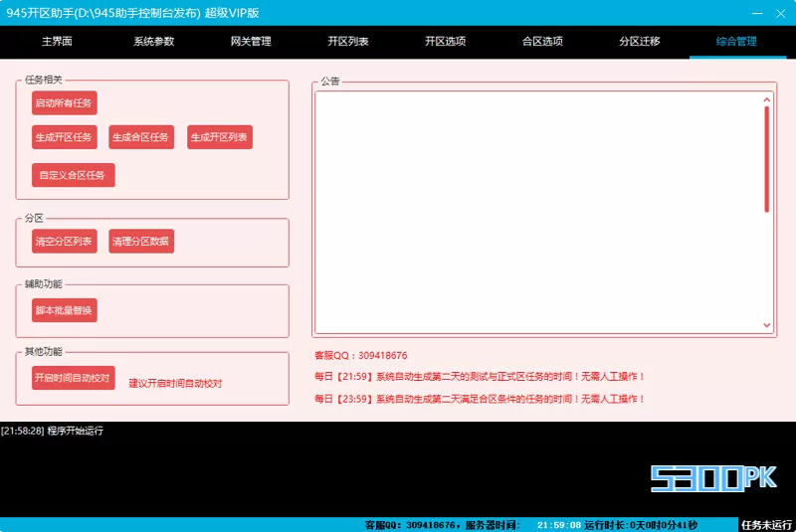Click the [21:58:28] 程序开始运行 log entry

(x=52, y=431)
